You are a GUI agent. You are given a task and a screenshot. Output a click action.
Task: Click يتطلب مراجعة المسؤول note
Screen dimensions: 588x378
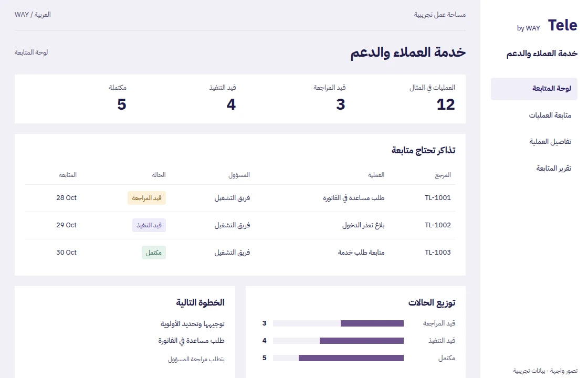pyautogui.click(x=196, y=359)
